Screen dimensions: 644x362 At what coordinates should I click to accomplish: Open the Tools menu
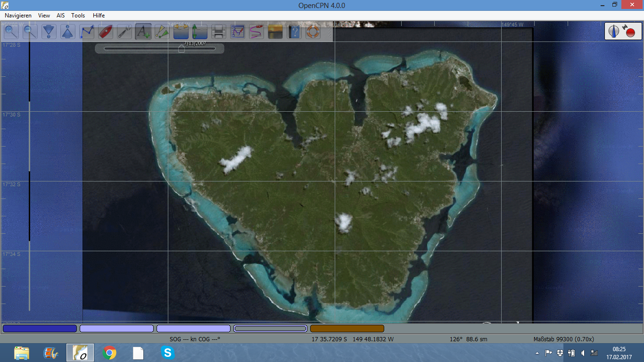click(77, 15)
